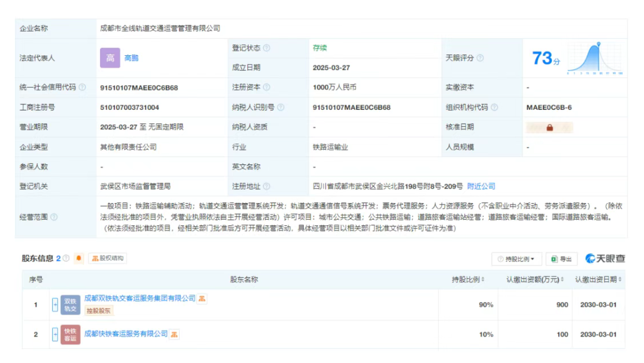Click the 天眼评分 distribution curve chart
Image resolution: width=644 pixels, height=363 pixels.
pos(595,58)
